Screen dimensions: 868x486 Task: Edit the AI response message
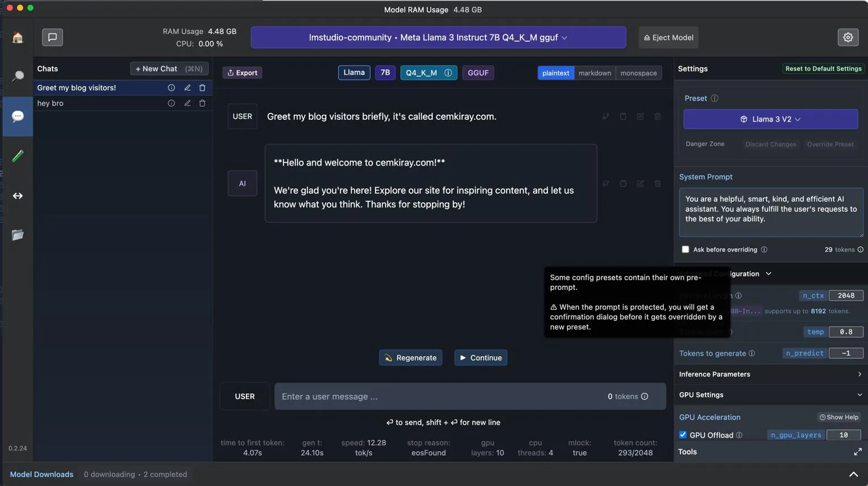pyautogui.click(x=640, y=184)
